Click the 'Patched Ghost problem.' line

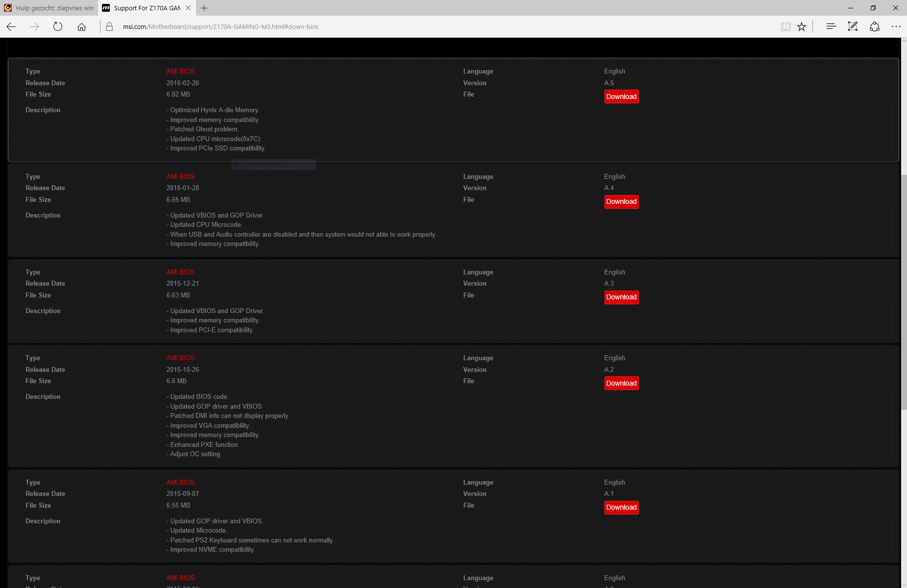[202, 129]
